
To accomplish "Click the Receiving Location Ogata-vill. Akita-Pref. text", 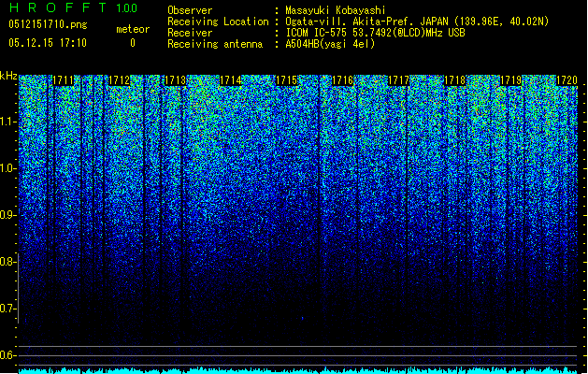I will coord(417,22).
